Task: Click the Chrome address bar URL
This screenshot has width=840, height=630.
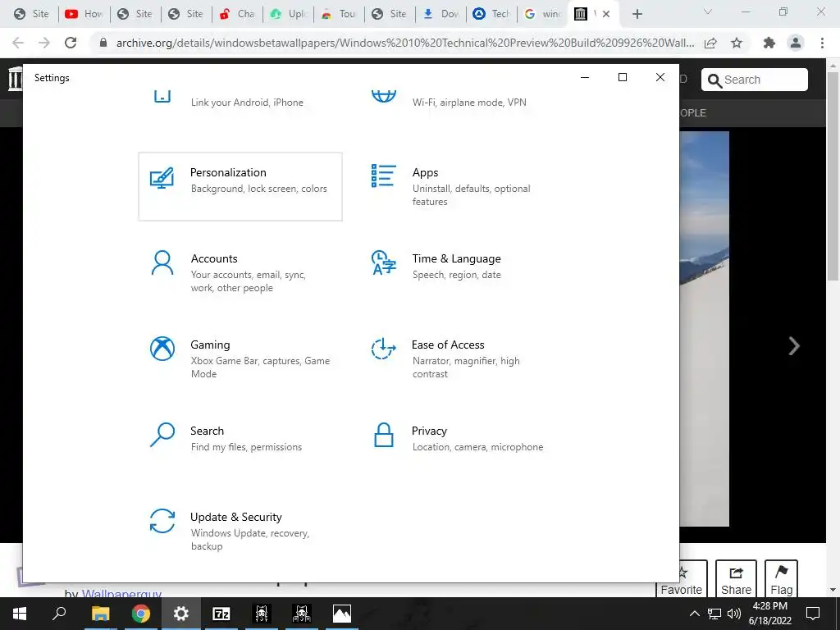Action: [x=405, y=43]
